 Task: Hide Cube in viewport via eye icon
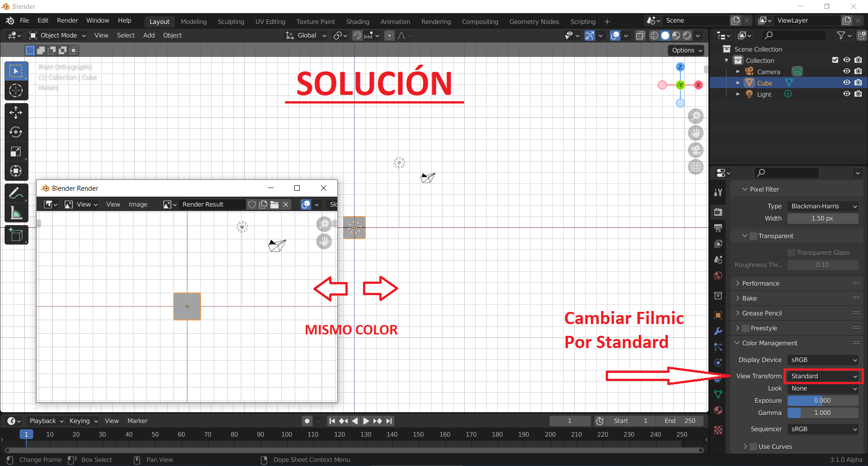[x=846, y=83]
